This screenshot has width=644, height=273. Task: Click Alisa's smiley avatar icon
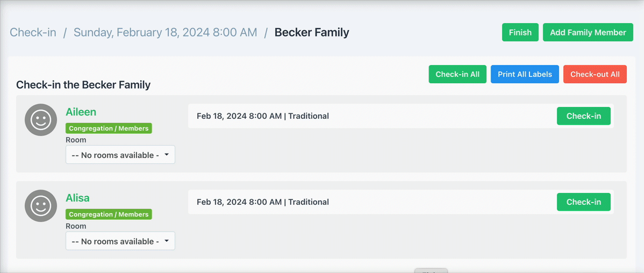41,206
